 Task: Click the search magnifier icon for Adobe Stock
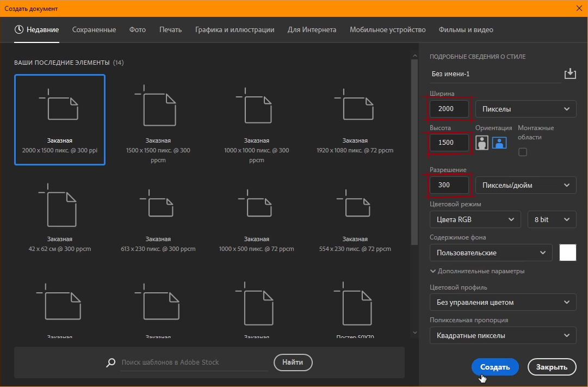coord(110,363)
